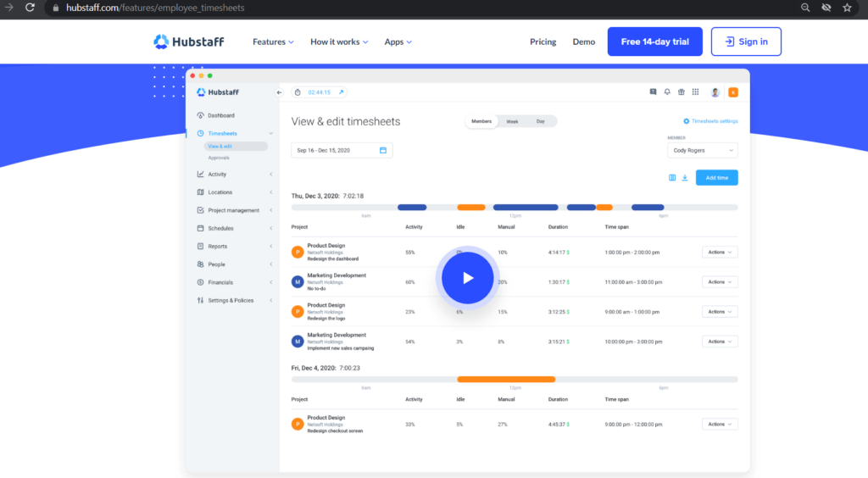Reload the page with browser refresh icon
Image resolution: width=868 pixels, height=478 pixels.
click(x=30, y=8)
